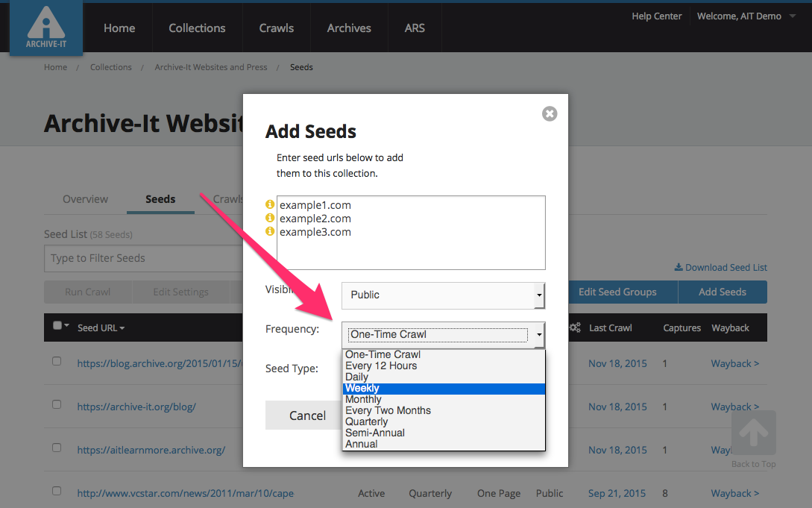Screen dimensions: 812x508
Task: Close the Add Seeds dialog with X icon
Action: (550, 114)
